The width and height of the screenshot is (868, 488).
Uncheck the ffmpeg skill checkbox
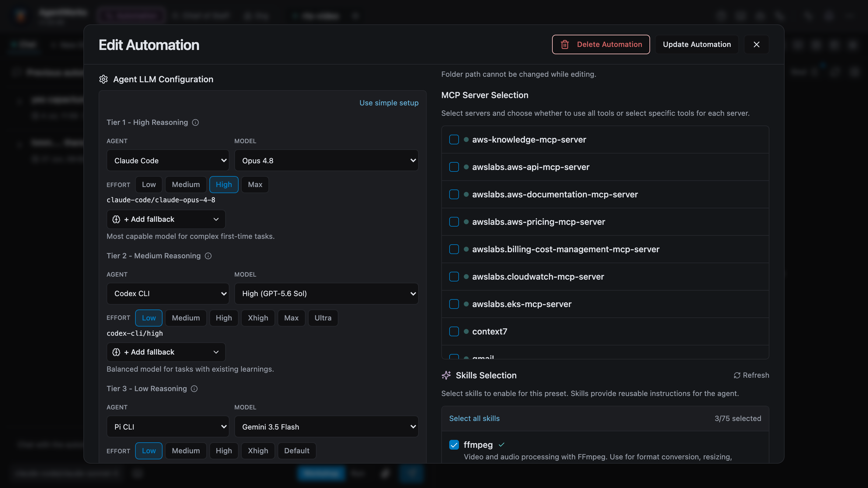coord(454,445)
